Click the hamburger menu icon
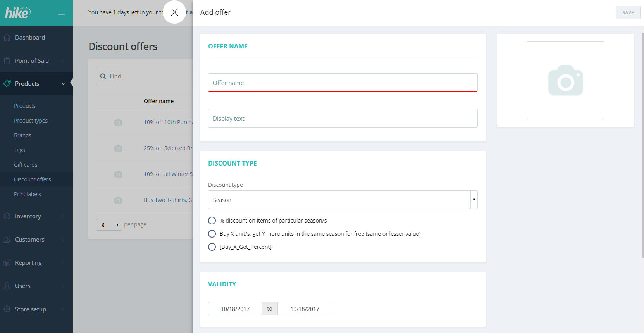 (x=61, y=12)
